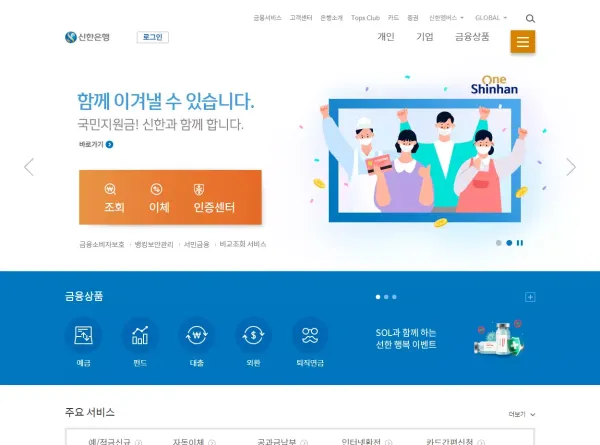
Task: Open 자동이체 service link
Action: (x=194, y=442)
